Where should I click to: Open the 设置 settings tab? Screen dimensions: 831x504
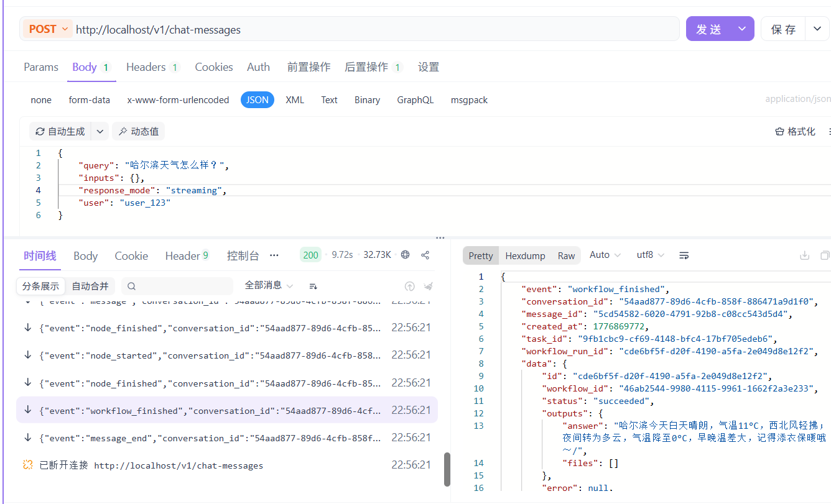click(x=428, y=67)
